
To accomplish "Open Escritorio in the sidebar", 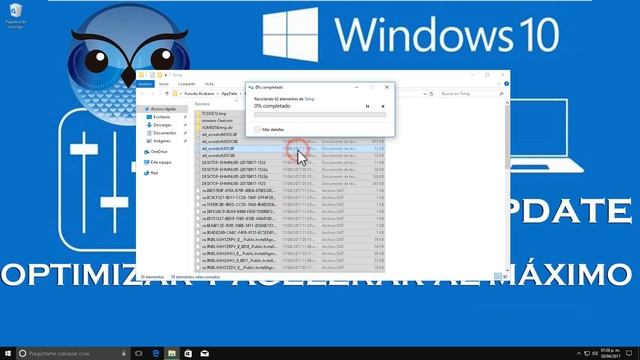I will point(162,117).
